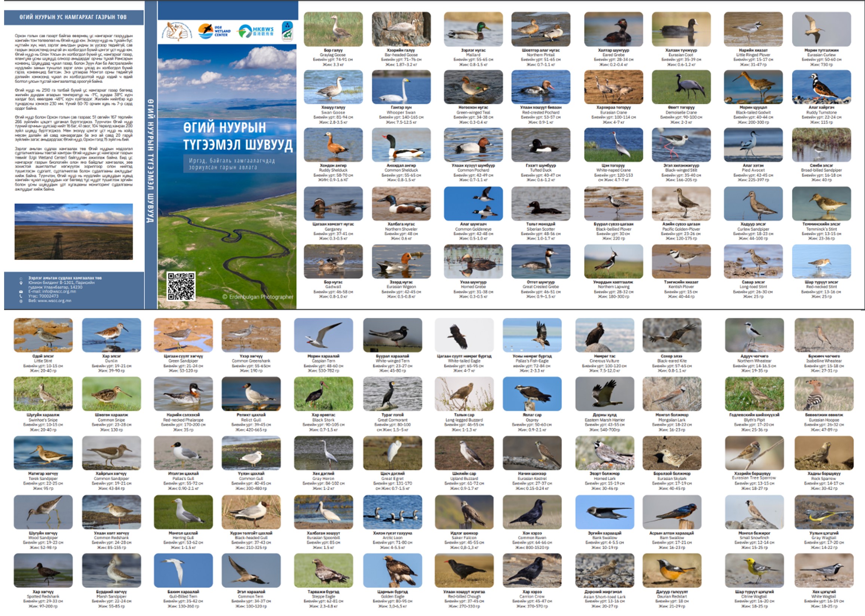This screenshot has width=865, height=616.
Task: Click the Mongolian Lark caption text
Action: tap(672, 420)
